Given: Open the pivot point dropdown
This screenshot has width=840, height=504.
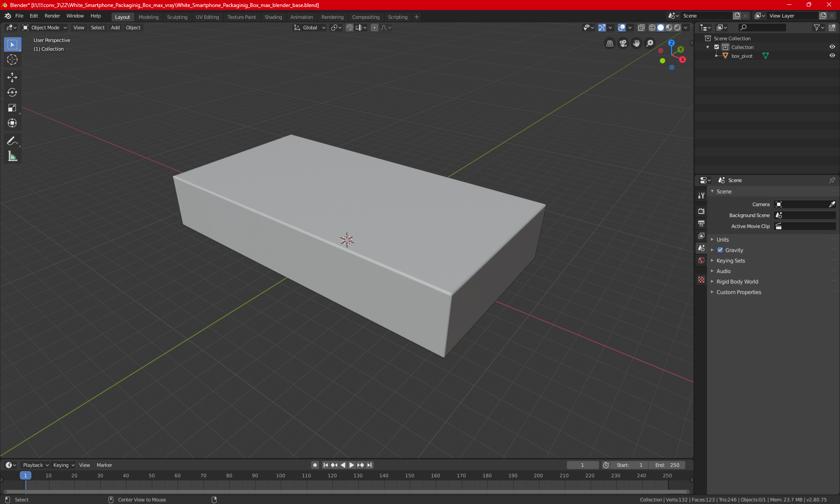Looking at the screenshot, I should 336,28.
